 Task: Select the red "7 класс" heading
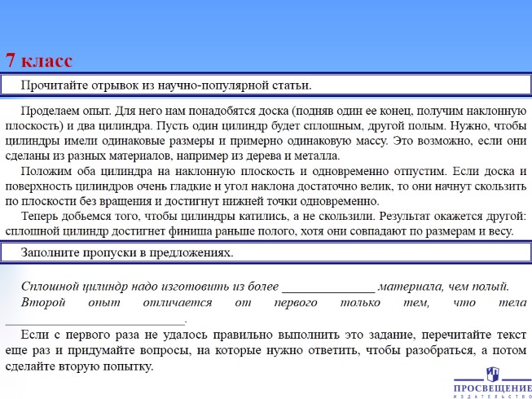tap(39, 61)
